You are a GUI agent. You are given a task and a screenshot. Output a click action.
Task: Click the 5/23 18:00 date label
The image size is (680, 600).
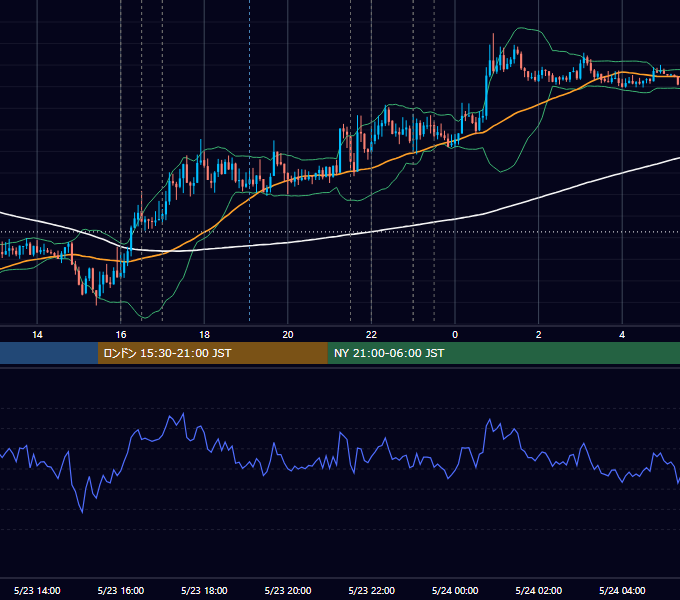click(x=204, y=590)
